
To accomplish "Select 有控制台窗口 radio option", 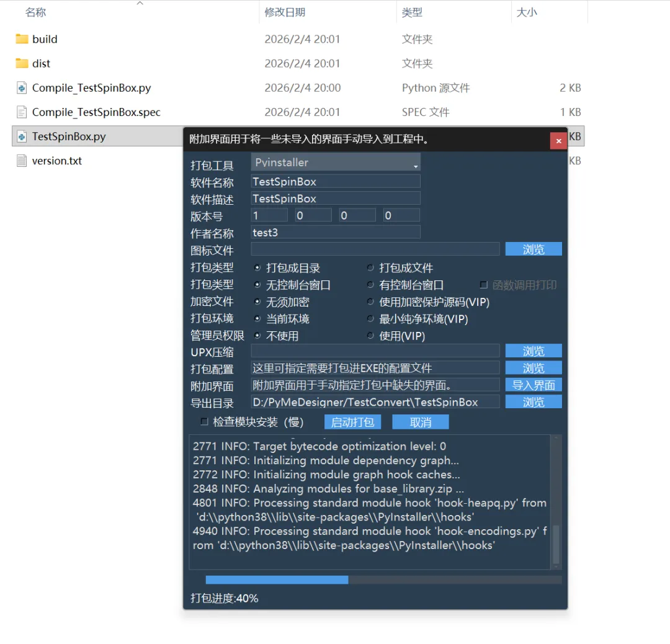I will pyautogui.click(x=370, y=285).
